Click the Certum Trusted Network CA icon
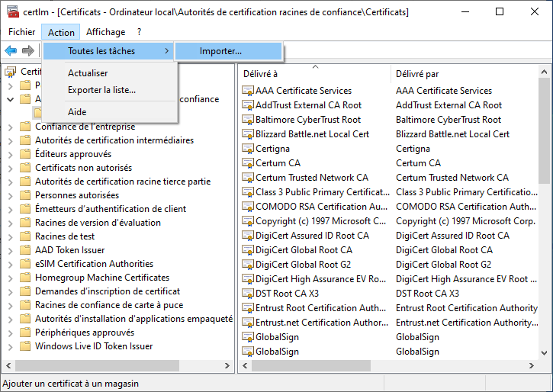The width and height of the screenshot is (553, 392). click(248, 178)
